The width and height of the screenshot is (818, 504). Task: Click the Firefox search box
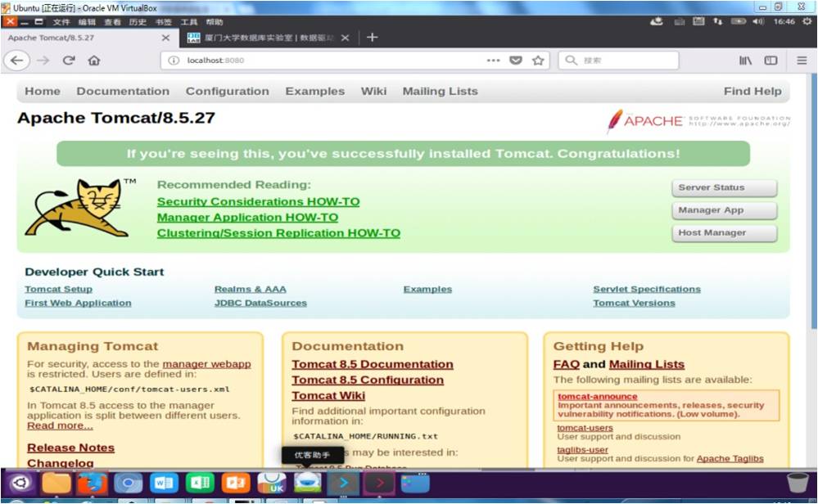click(619, 61)
